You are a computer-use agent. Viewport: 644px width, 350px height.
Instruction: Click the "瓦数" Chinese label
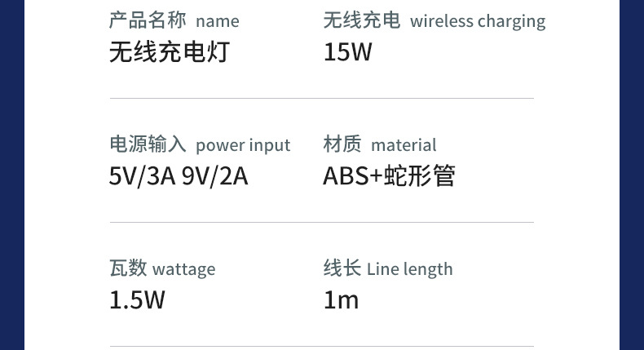click(128, 268)
